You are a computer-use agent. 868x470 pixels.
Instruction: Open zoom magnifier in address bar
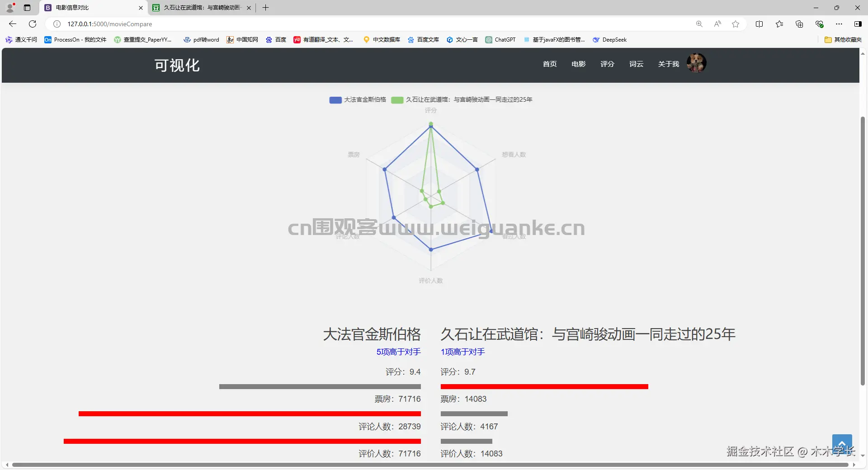pyautogui.click(x=699, y=24)
